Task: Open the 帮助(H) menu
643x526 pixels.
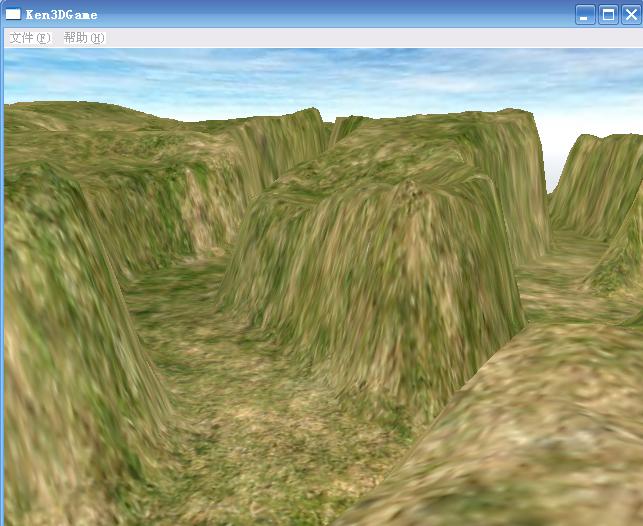Action: click(x=84, y=38)
